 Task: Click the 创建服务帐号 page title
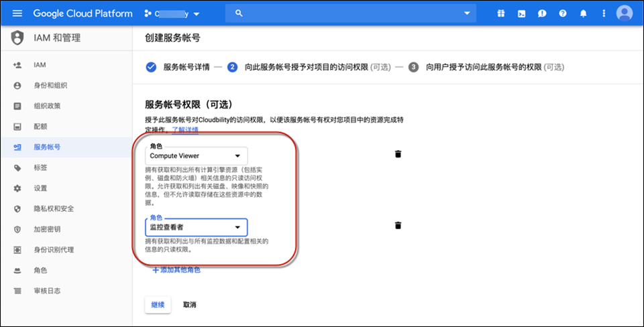(x=172, y=38)
